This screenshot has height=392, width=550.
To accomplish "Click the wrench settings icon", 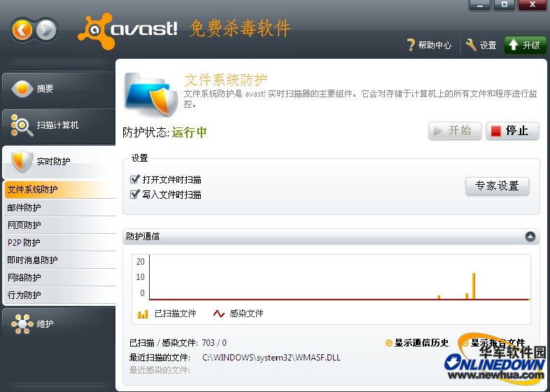I will (471, 45).
